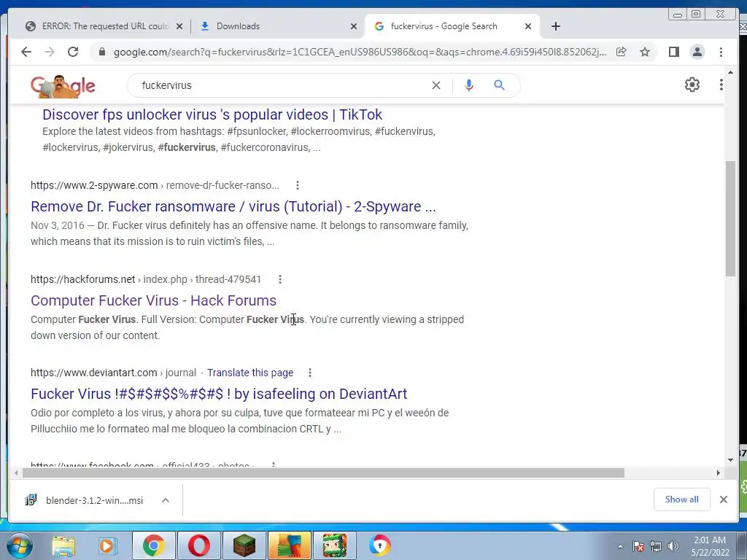This screenshot has height=560, width=747.
Task: Open the green character game taskbar icon
Action: tap(334, 545)
